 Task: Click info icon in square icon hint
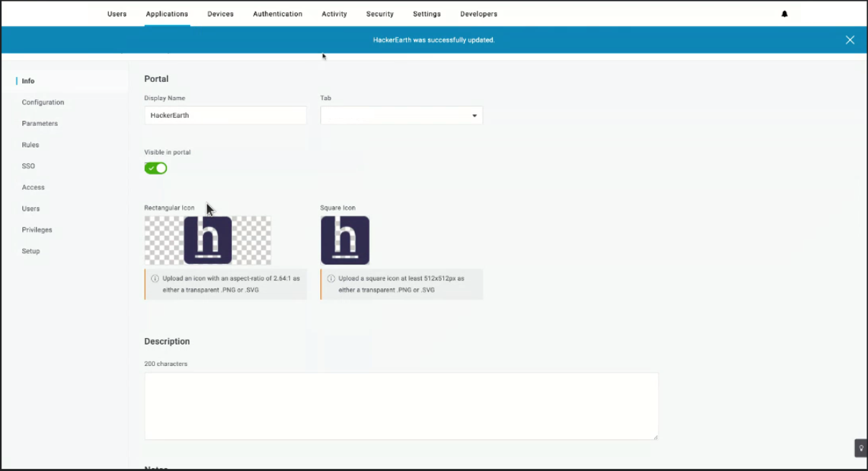pyautogui.click(x=331, y=278)
